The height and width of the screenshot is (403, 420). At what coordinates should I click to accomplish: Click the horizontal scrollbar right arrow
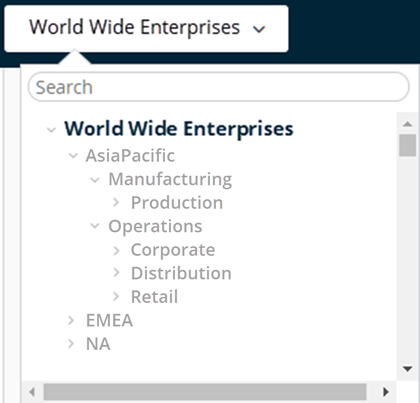pyautogui.click(x=386, y=392)
